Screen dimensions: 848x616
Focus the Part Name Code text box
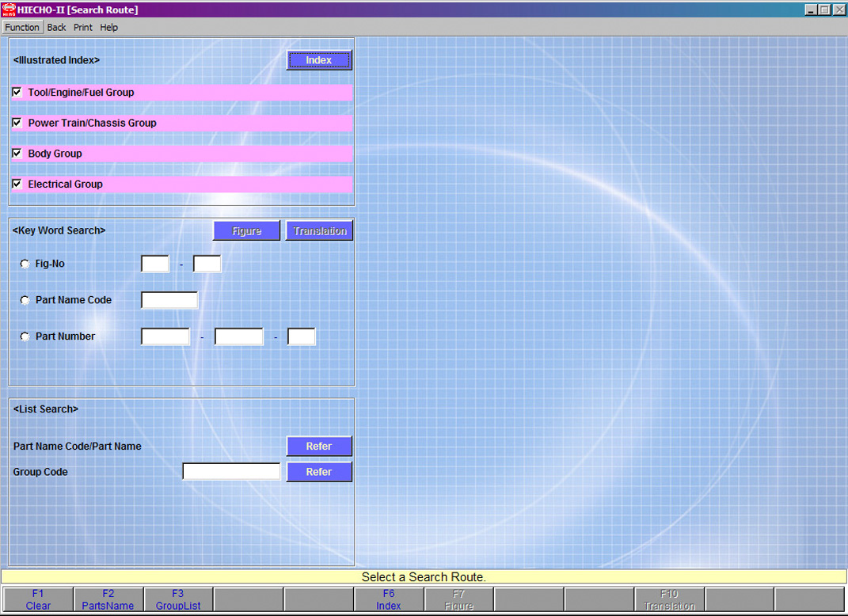169,300
